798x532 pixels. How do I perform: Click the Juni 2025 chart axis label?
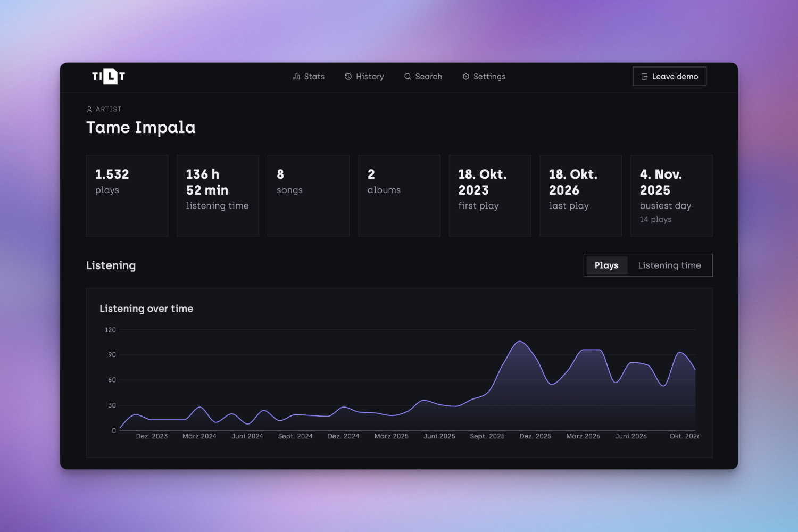439,436
